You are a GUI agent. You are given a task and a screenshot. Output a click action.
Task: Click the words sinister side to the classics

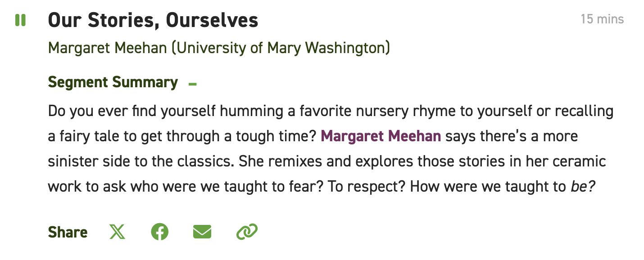[141, 161]
